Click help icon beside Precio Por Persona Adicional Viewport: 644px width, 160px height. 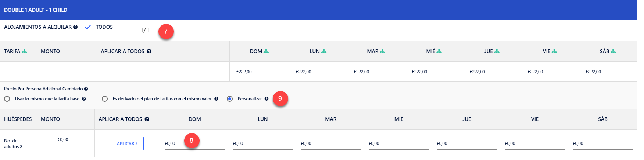[x=86, y=89]
